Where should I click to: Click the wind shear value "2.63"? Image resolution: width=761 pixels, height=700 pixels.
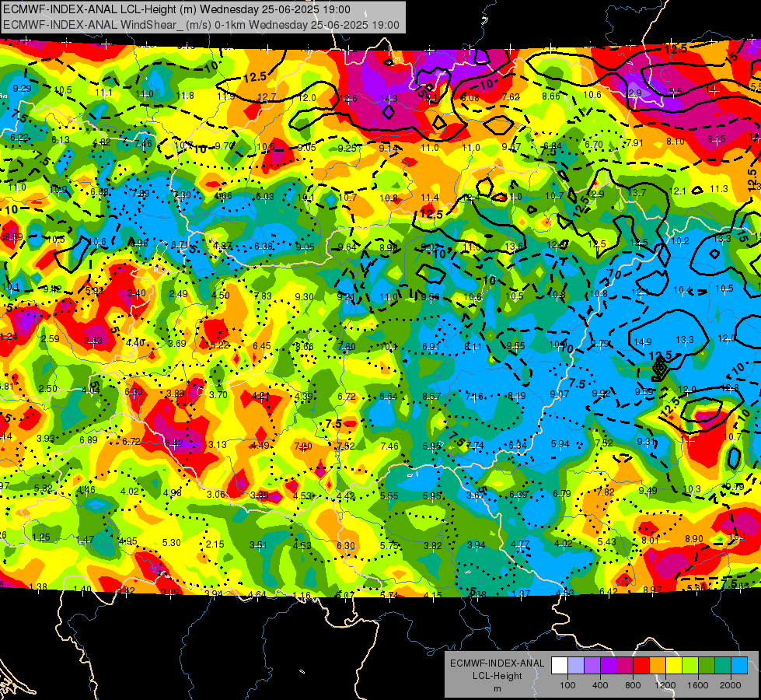pos(93,341)
